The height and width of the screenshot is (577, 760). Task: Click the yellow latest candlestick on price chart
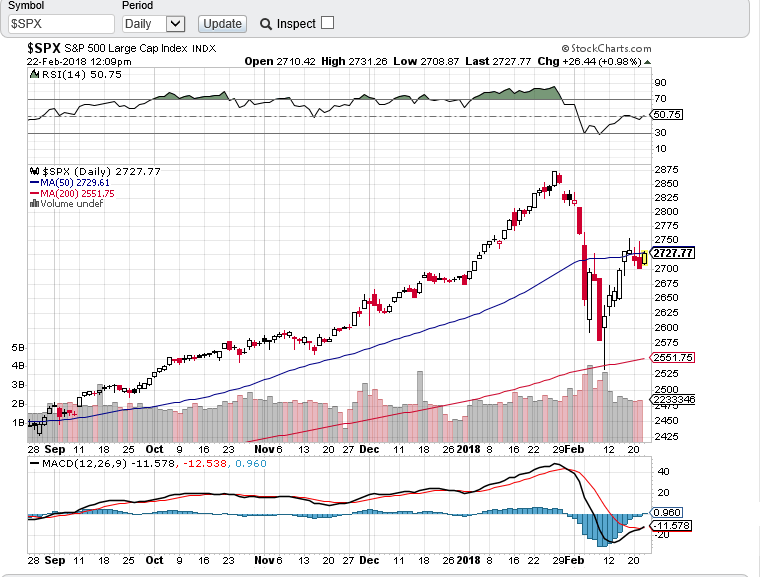point(645,257)
